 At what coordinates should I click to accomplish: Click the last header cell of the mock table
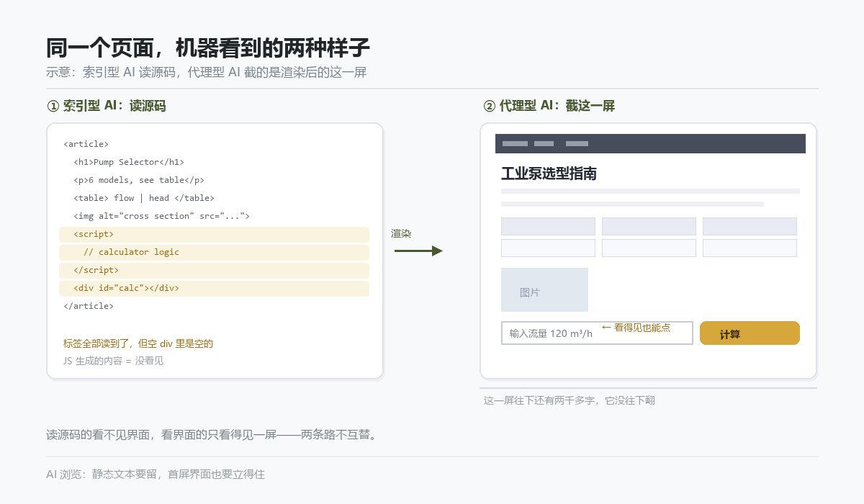pos(750,226)
